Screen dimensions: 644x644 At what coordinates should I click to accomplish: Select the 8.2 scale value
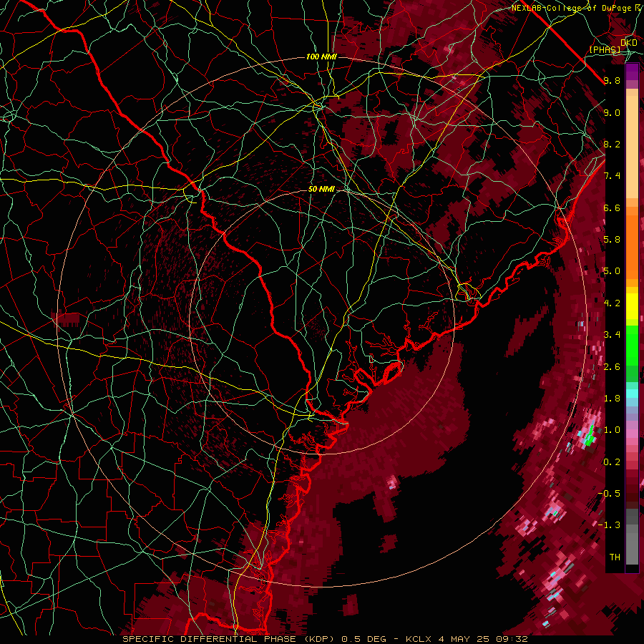tap(612, 144)
